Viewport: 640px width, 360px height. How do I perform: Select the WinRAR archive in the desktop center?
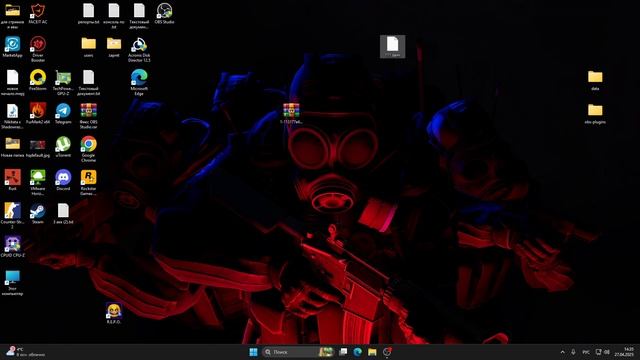291,114
